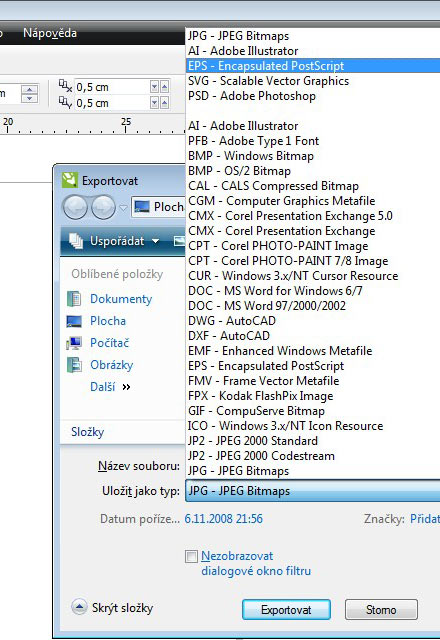Viewport: 440px width, 640px height.
Task: Edit the vertical duplicate distance 0,5 cm field
Action: tap(112, 103)
